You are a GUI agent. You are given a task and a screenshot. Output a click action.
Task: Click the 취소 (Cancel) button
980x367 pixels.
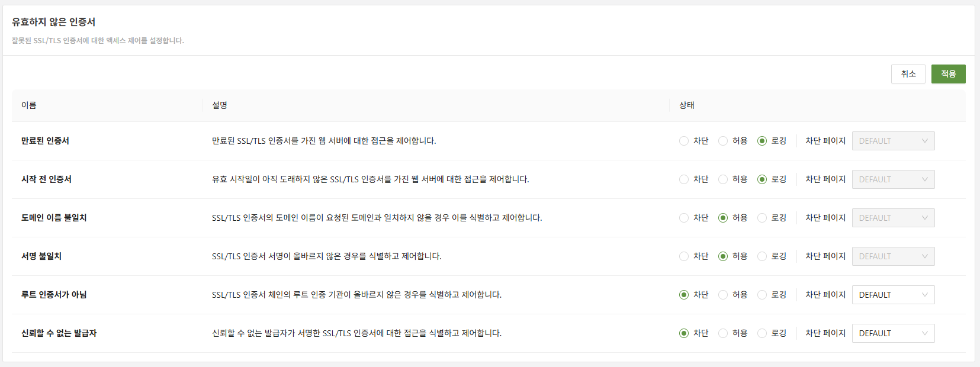click(x=908, y=74)
